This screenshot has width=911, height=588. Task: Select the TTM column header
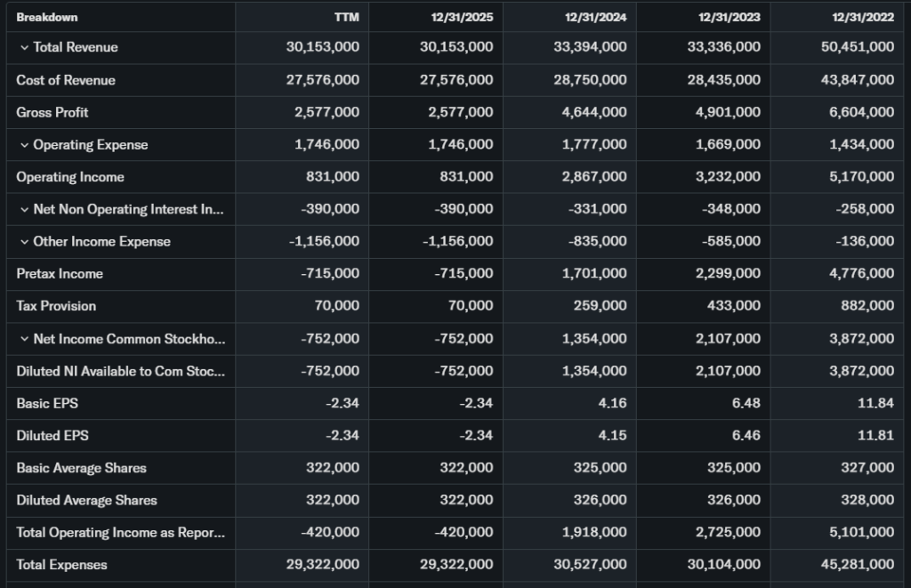coord(346,17)
